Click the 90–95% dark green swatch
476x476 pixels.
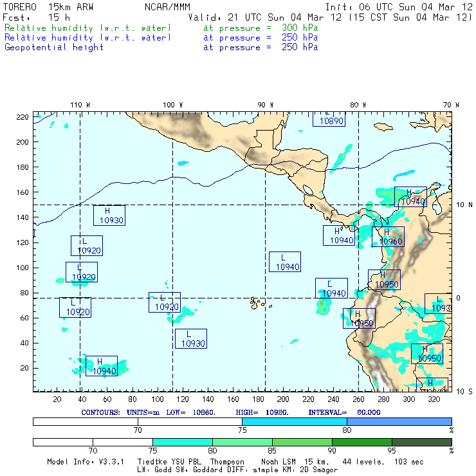[x=362, y=442]
